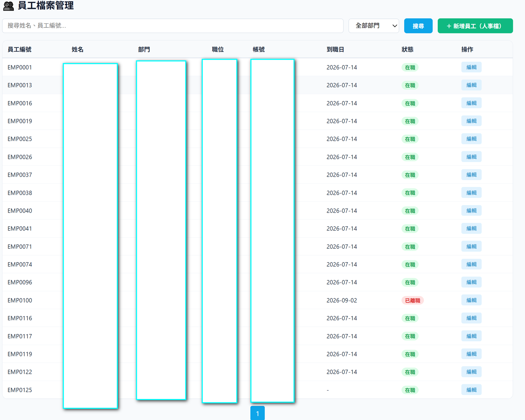This screenshot has width=525, height=420.
Task: Click the 到職日 column header
Action: [335, 50]
